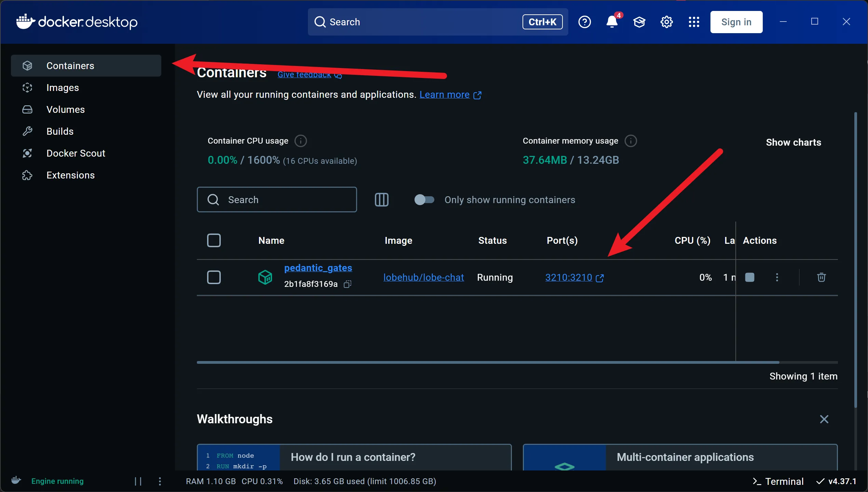Viewport: 868px width, 492px height.
Task: Click version v4.37.1 in status bar
Action: 836,481
